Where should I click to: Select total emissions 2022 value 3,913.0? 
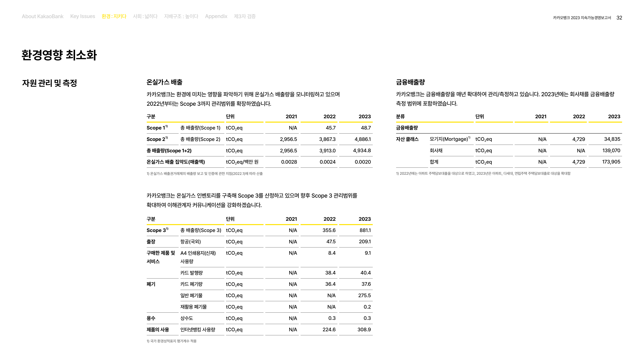pyautogui.click(x=327, y=151)
